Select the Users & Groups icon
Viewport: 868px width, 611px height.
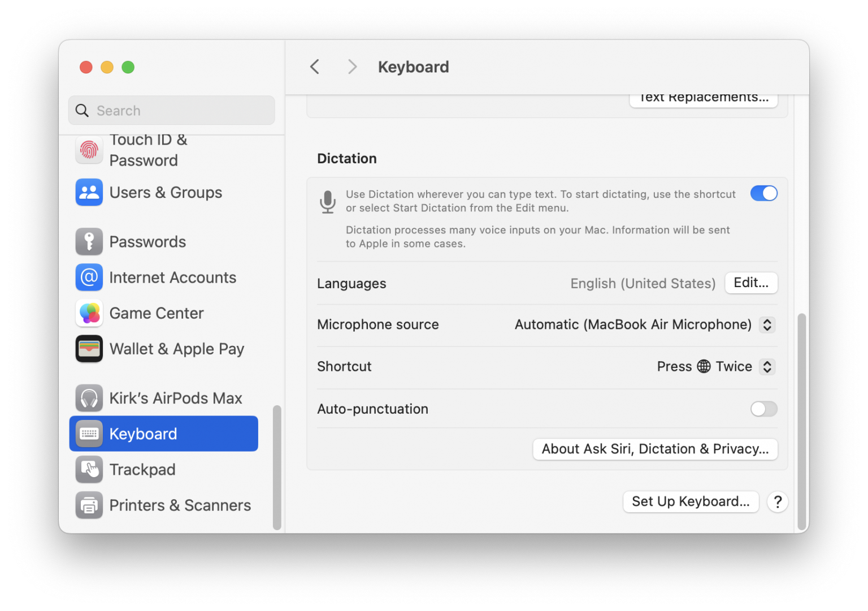click(x=89, y=192)
